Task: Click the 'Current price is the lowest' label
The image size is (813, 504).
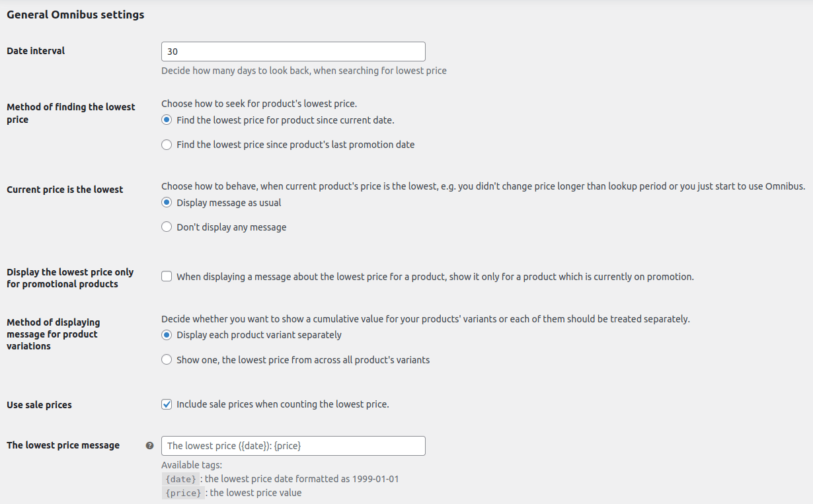Action: pos(65,190)
